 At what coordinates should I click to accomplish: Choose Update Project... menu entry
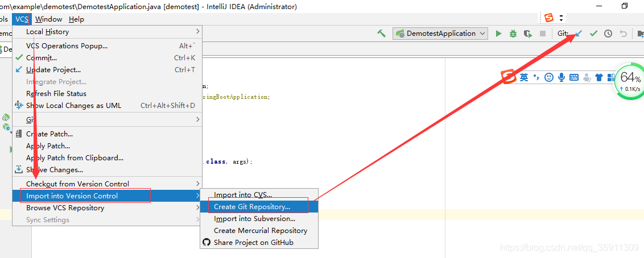coord(108,70)
